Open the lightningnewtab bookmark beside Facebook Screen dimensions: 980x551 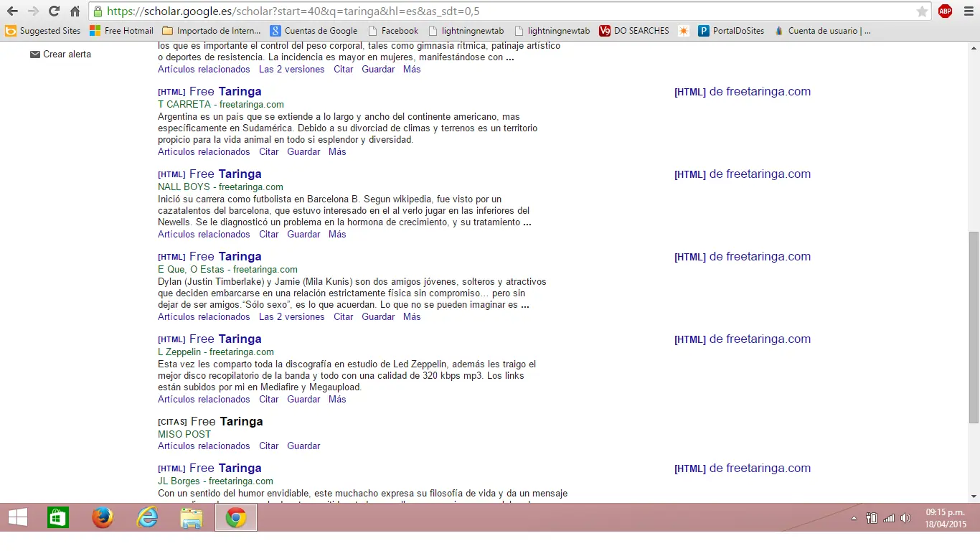pos(466,31)
